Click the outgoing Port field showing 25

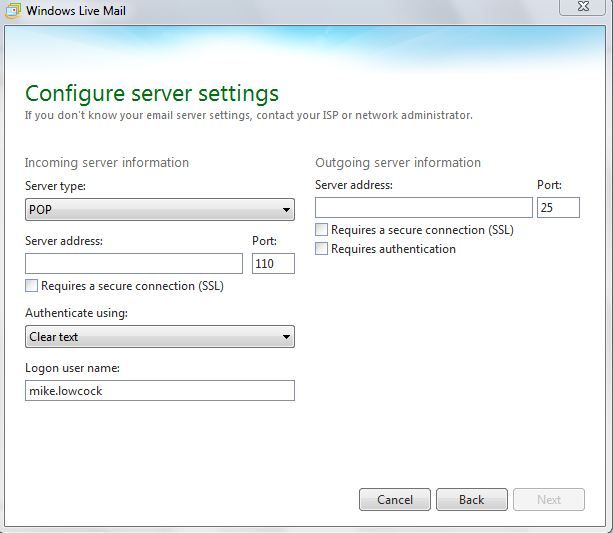(x=558, y=208)
